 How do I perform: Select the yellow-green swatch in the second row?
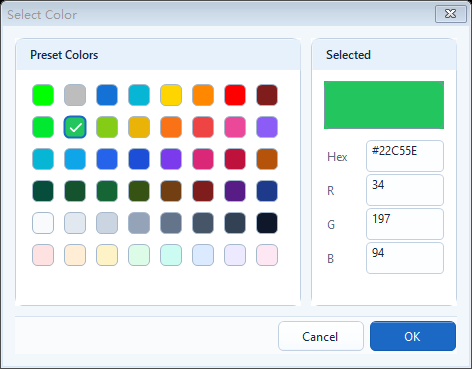tap(107, 127)
